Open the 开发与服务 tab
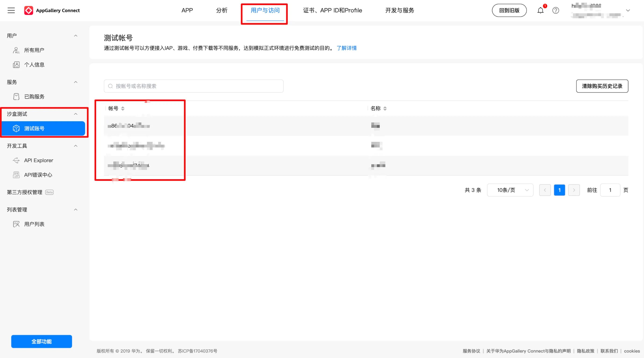644x358 pixels. pos(400,10)
